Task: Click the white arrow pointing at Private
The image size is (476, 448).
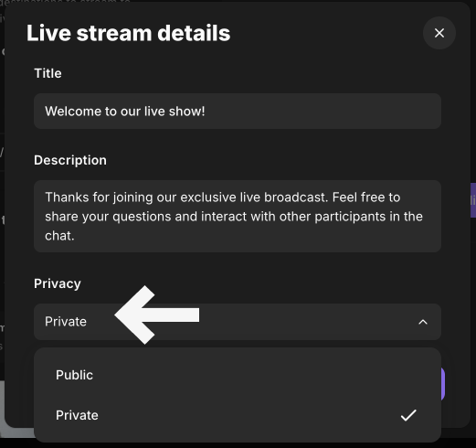Action: (x=157, y=315)
